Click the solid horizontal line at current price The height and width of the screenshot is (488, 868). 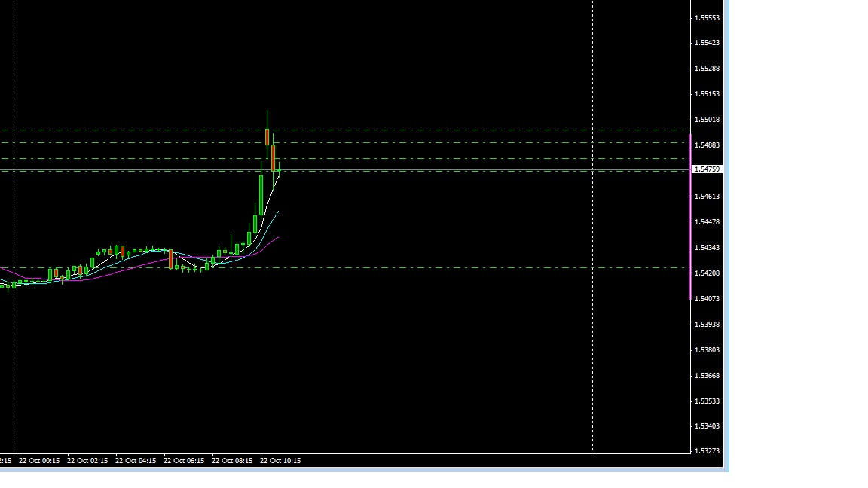pos(452,169)
